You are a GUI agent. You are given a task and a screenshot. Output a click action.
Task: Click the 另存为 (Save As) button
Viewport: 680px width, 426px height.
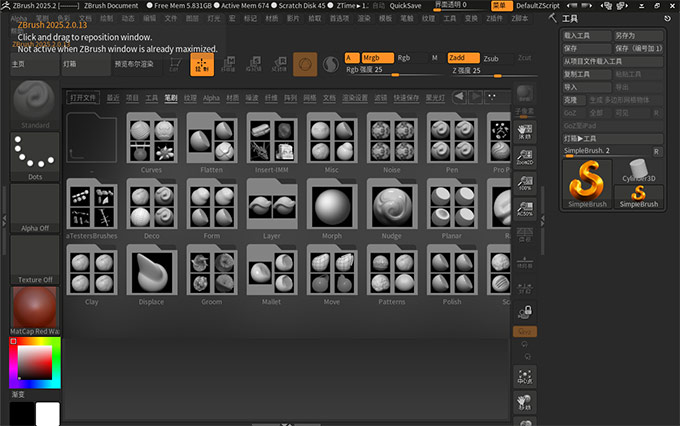pyautogui.click(x=637, y=34)
